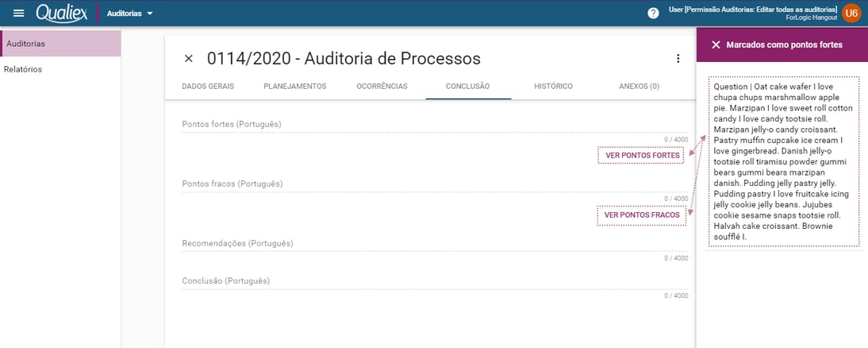Click into the Recomendações (Português) field

[x=435, y=245]
